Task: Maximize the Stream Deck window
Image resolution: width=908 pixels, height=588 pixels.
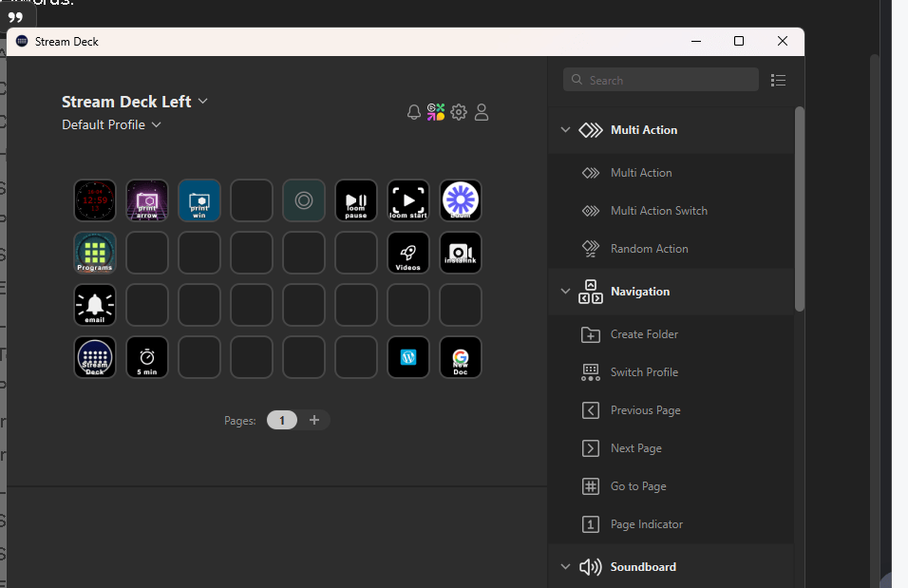Action: click(x=739, y=41)
